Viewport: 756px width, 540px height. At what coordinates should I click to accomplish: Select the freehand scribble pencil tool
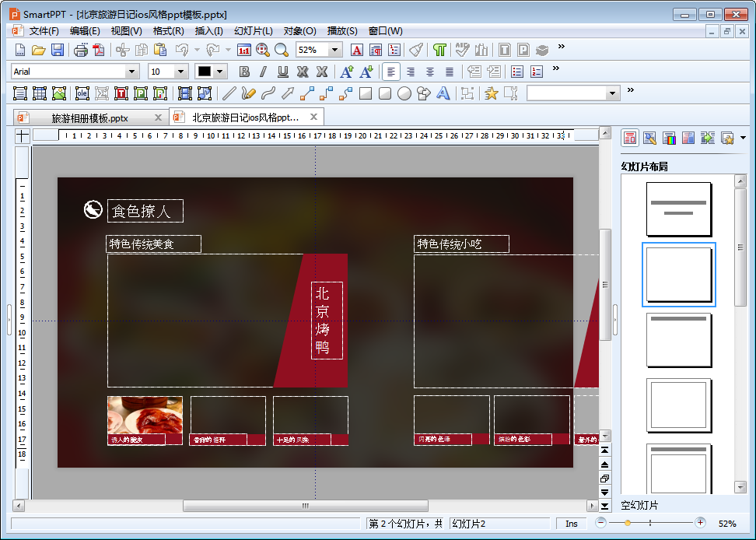coord(249,93)
